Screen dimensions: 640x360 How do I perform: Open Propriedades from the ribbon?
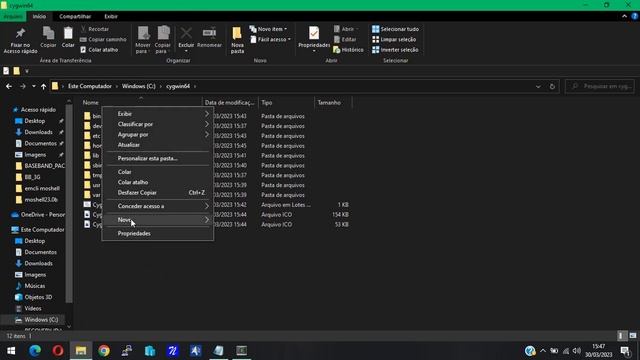(x=314, y=39)
